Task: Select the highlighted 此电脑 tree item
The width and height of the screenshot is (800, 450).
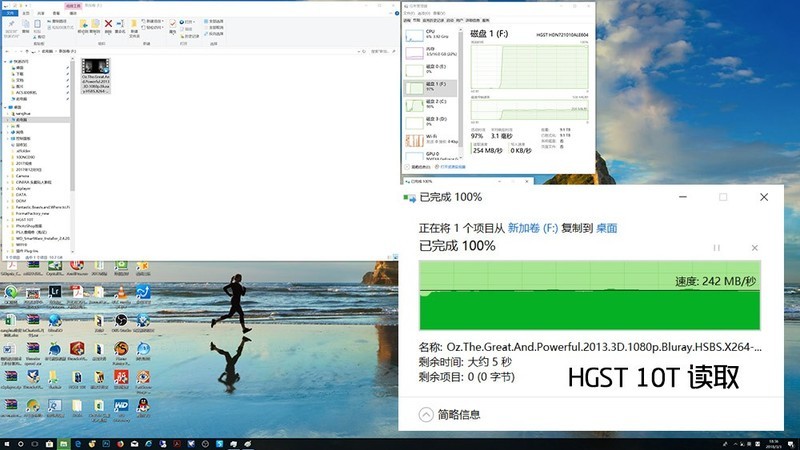Action: (37, 119)
